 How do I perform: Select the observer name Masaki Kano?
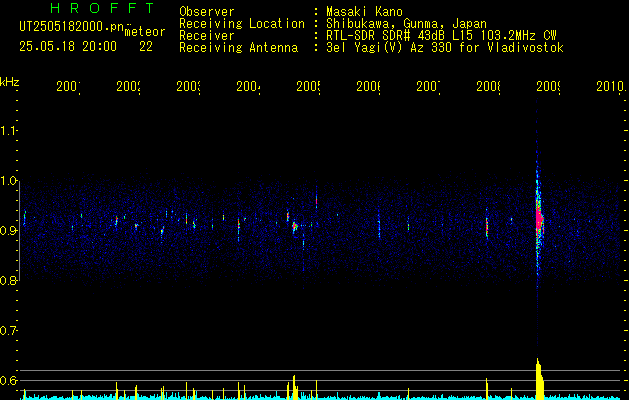point(364,11)
